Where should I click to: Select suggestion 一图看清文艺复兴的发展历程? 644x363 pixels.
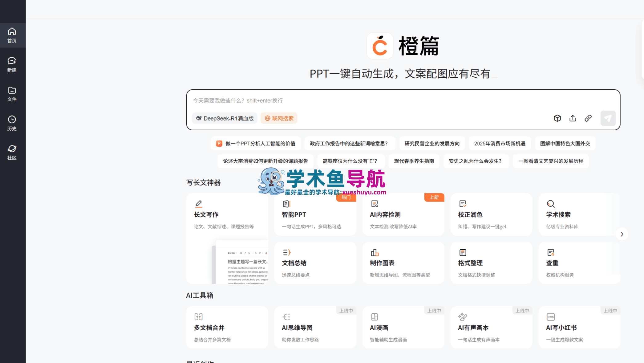point(551,161)
